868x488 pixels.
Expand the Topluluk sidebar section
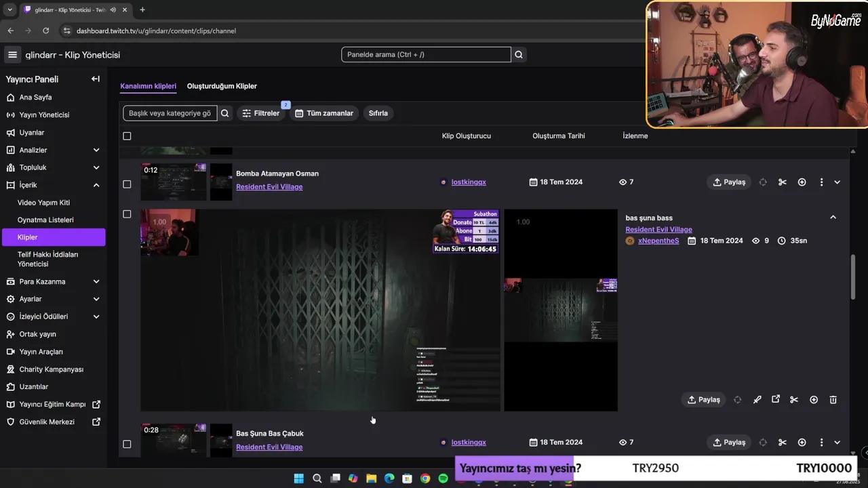(96, 167)
